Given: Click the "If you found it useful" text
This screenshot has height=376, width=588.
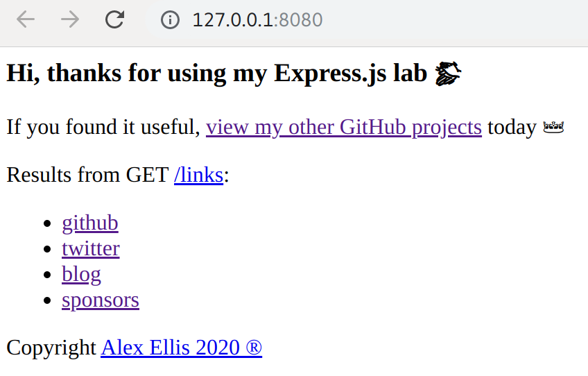Looking at the screenshot, I should pos(103,127).
